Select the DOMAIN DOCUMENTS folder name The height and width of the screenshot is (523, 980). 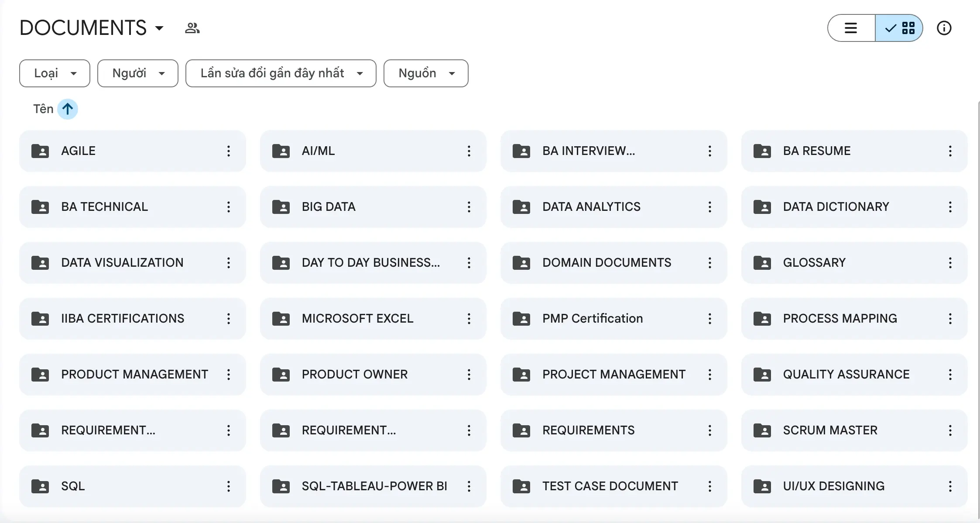pyautogui.click(x=607, y=263)
